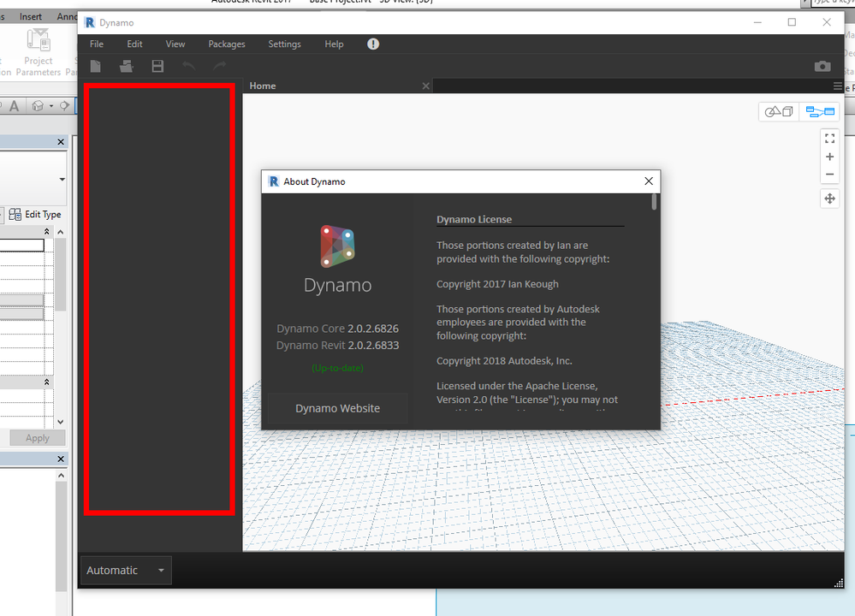Open the File menu

97,44
